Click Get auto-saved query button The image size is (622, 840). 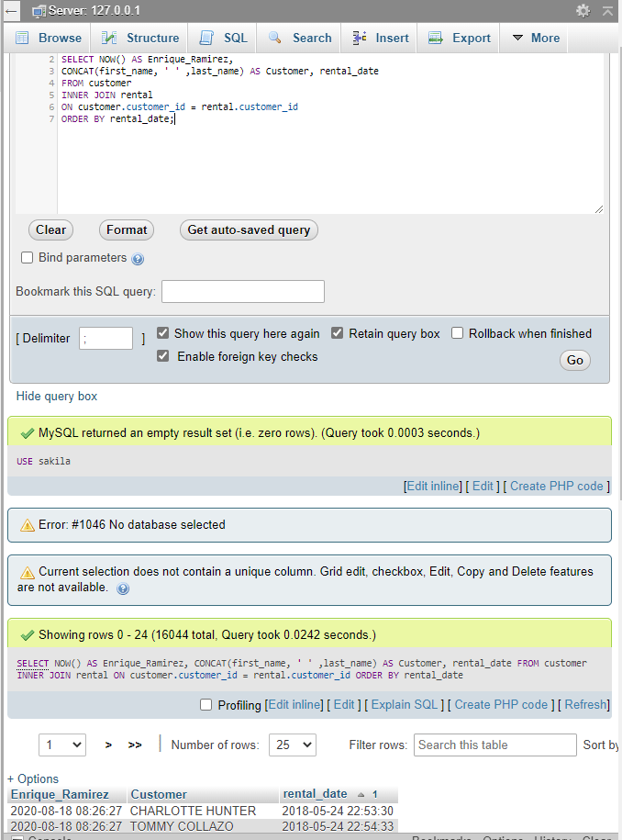249,230
